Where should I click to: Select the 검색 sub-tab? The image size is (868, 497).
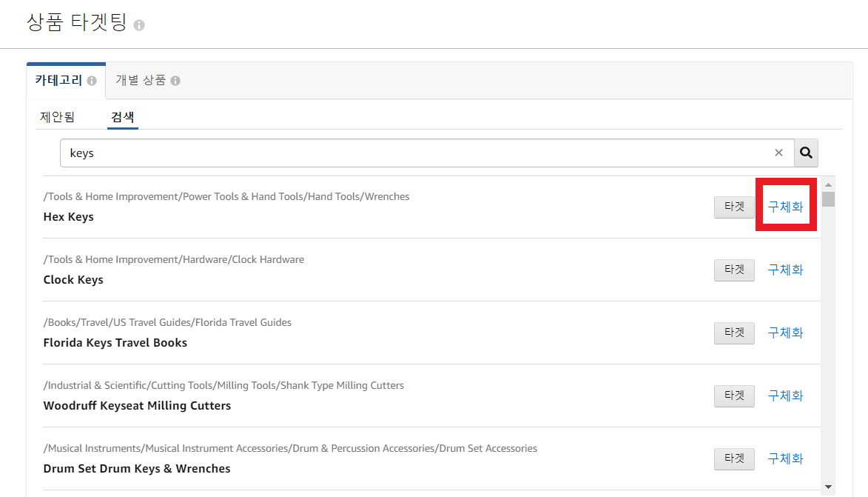pyautogui.click(x=122, y=117)
